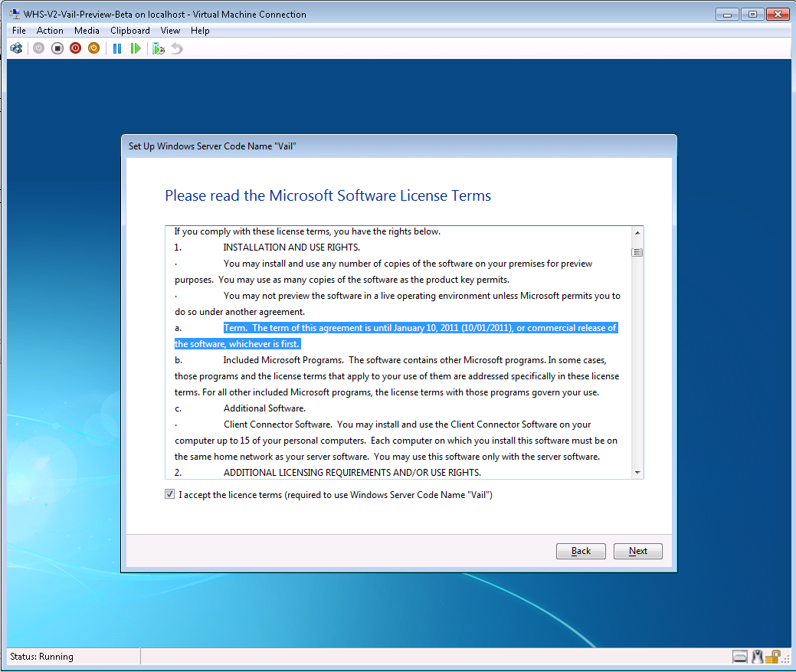This screenshot has height=672, width=796.
Task: Maximize the Virtual Machine Connection window
Action: 752,15
